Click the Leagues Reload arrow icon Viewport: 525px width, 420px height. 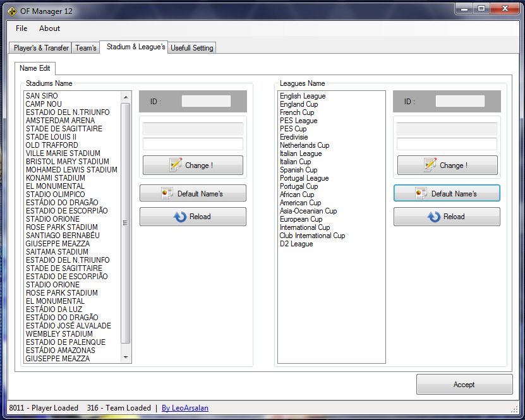click(434, 217)
